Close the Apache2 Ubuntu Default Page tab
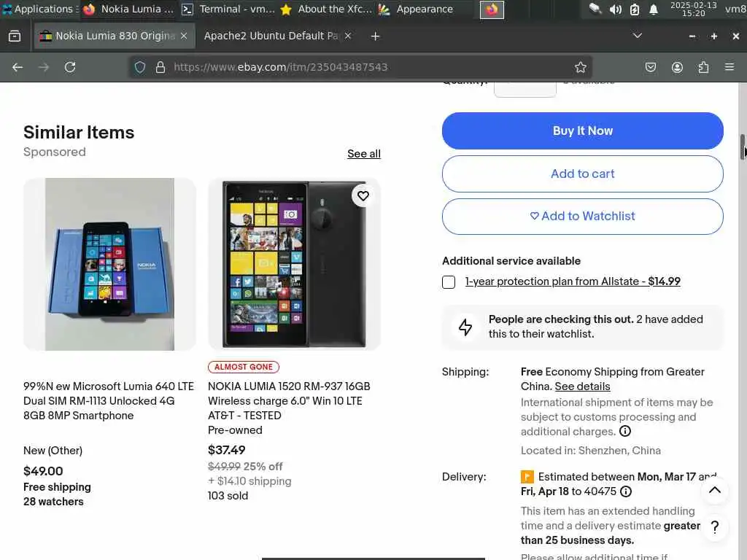This screenshot has height=560, width=747. click(348, 36)
